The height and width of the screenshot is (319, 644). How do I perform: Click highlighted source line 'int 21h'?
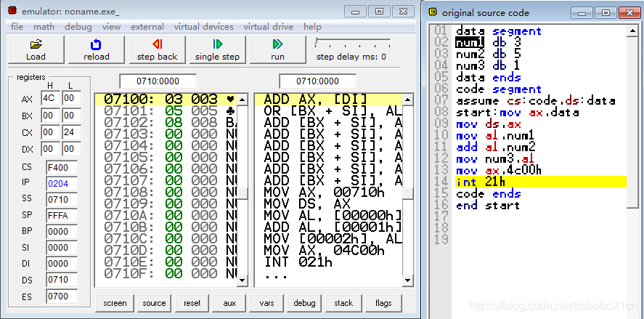tap(541, 182)
